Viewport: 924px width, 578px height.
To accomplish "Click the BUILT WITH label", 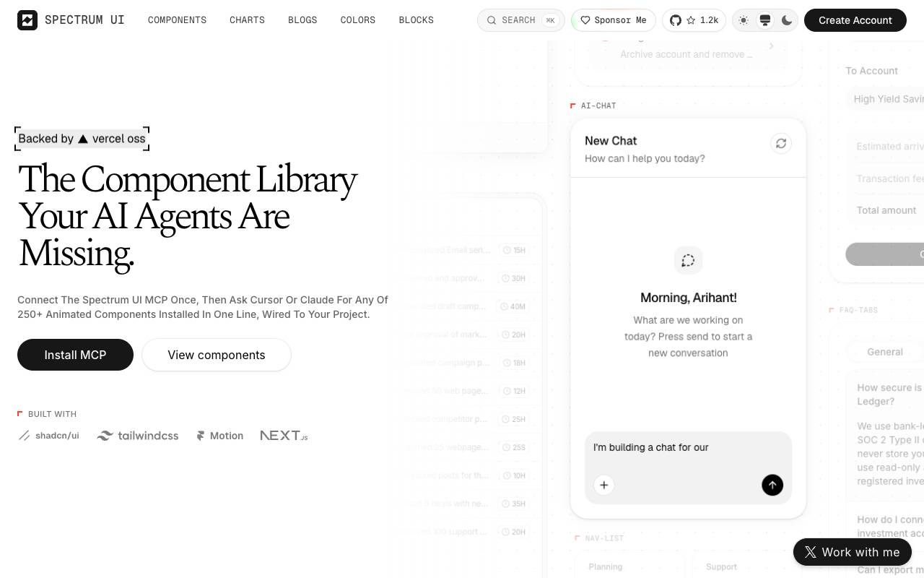I will point(52,414).
